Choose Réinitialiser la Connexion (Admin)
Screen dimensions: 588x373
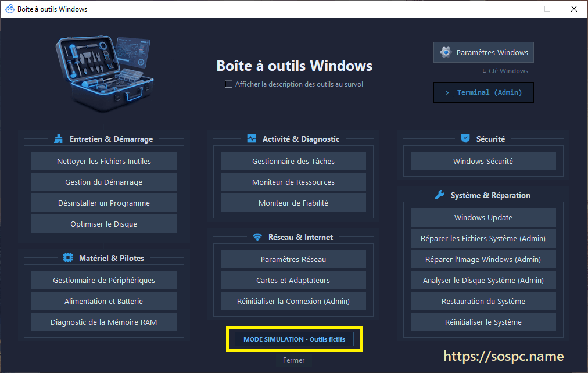293,301
